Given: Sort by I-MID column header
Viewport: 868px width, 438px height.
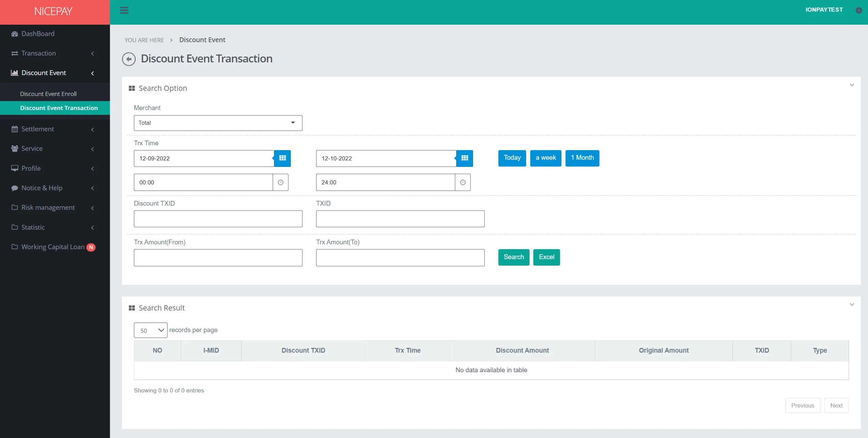Looking at the screenshot, I should click(x=211, y=351).
